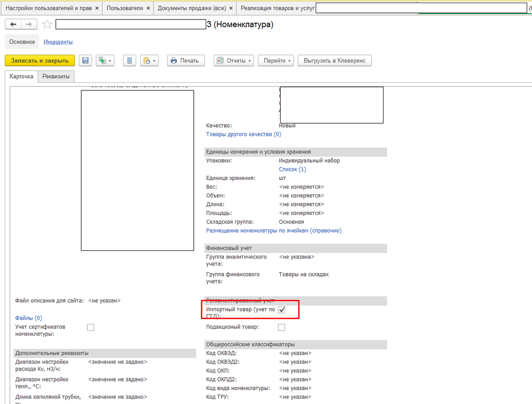Click the Площадь '<не измеряется>' value
The width and height of the screenshot is (532, 404).
point(301,214)
